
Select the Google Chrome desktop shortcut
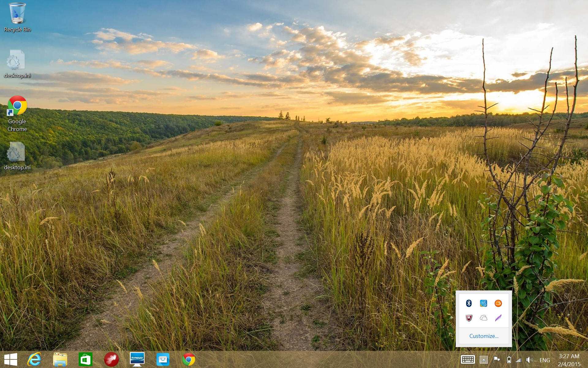pyautogui.click(x=17, y=114)
